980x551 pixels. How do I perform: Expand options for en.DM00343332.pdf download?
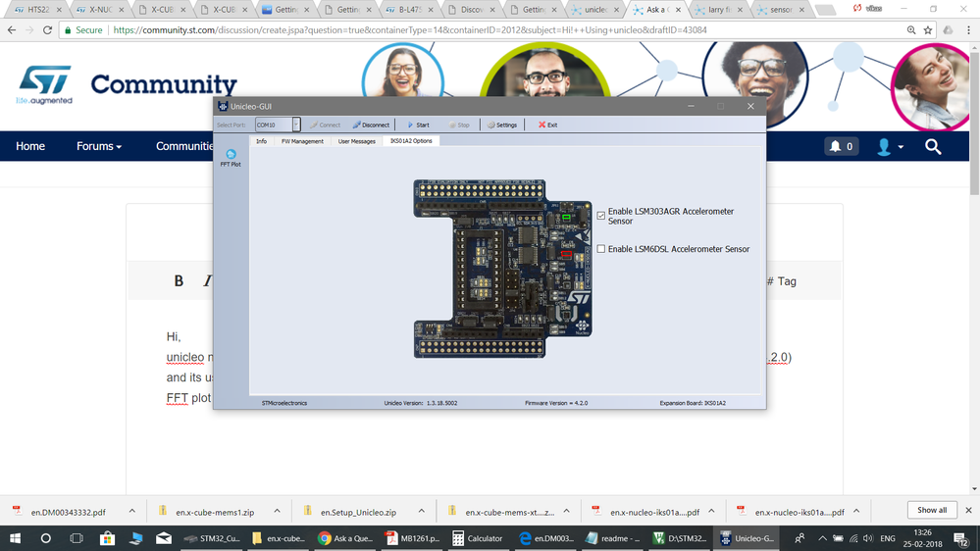pyautogui.click(x=131, y=511)
